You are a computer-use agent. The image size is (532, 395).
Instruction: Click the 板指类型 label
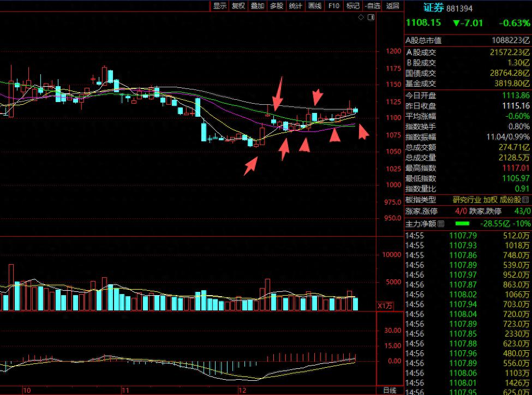pos(421,200)
